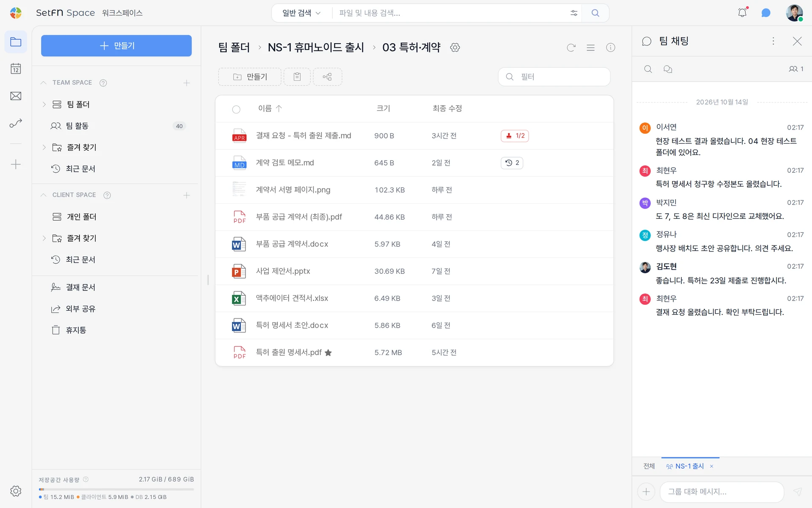Open settings gear at bottom of left rail
812x508 pixels.
16,491
